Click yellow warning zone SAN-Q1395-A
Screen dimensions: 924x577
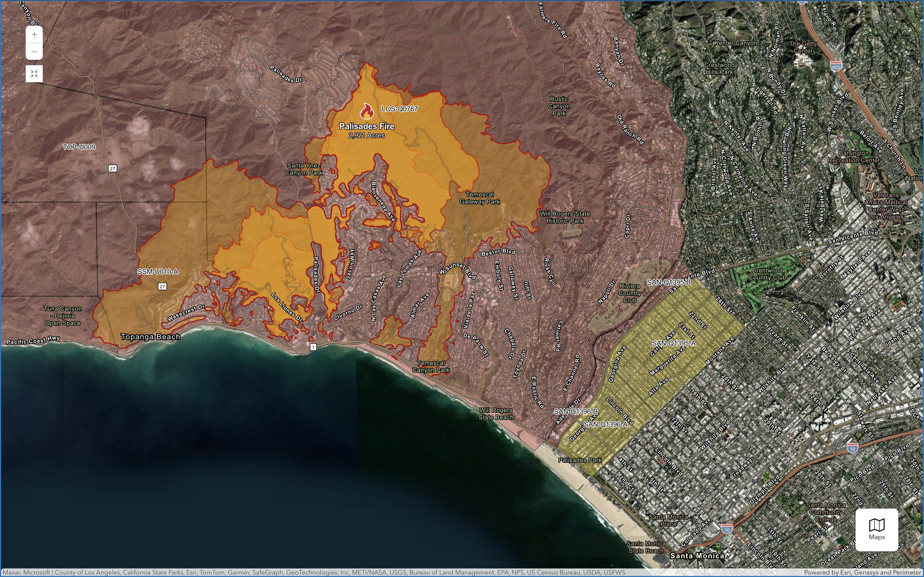(x=673, y=343)
